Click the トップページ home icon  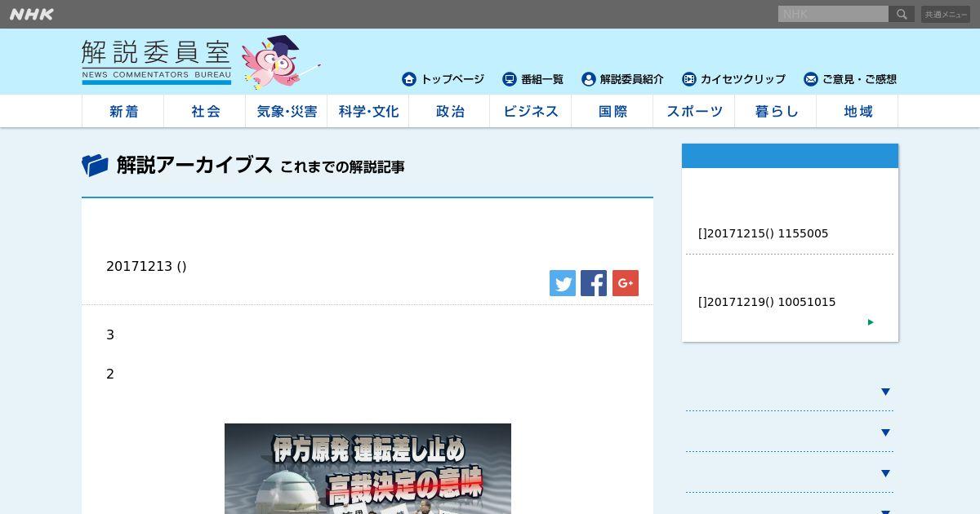pyautogui.click(x=409, y=79)
